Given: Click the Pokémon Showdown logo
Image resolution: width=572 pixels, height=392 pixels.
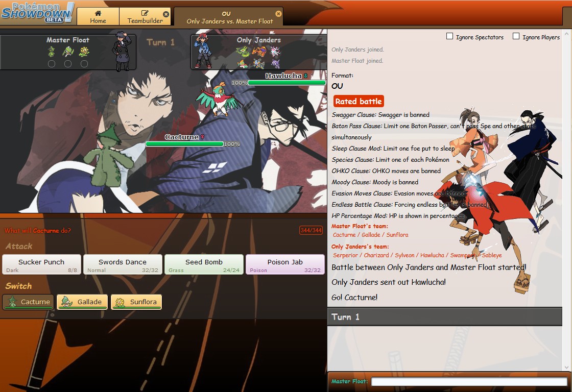Looking at the screenshot, I should pyautogui.click(x=38, y=12).
